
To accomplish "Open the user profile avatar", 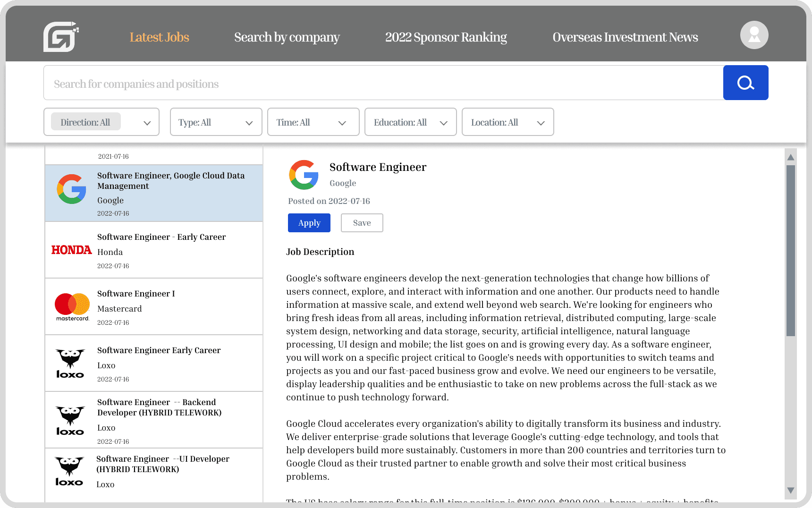I will pyautogui.click(x=754, y=35).
